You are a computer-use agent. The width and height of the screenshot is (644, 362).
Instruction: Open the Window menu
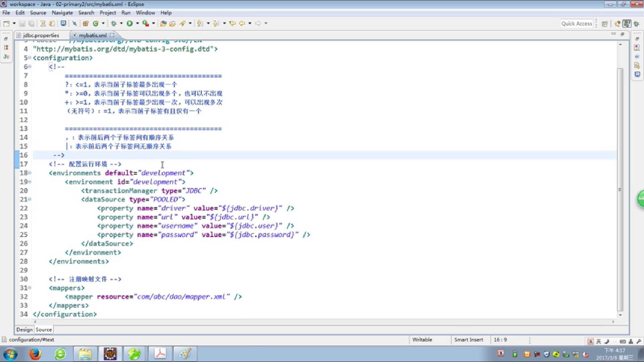145,13
